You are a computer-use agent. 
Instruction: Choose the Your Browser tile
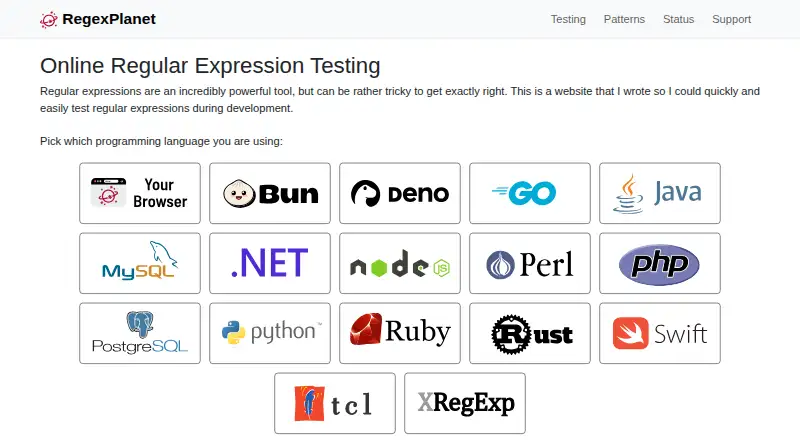(140, 193)
